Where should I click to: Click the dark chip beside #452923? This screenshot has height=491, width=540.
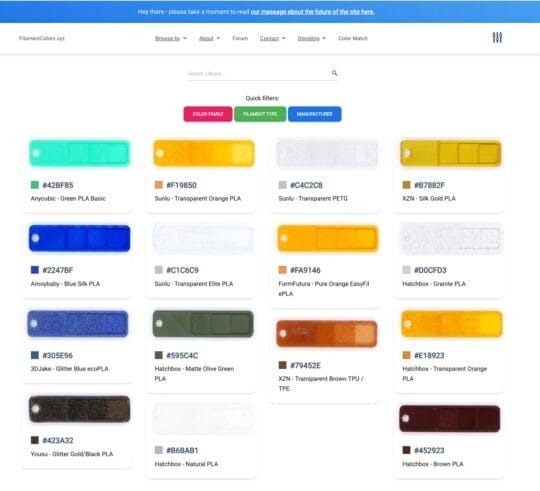[x=406, y=450]
